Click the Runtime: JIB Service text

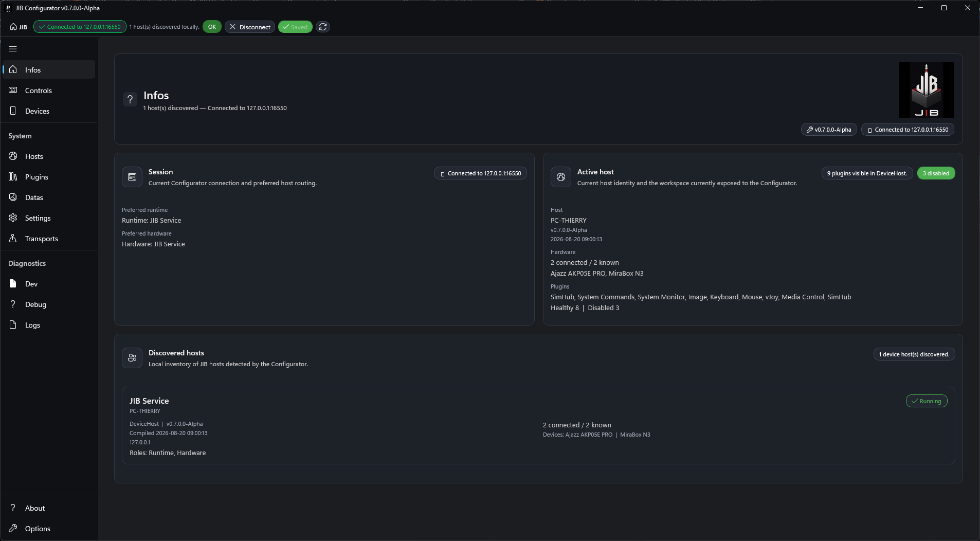point(151,220)
